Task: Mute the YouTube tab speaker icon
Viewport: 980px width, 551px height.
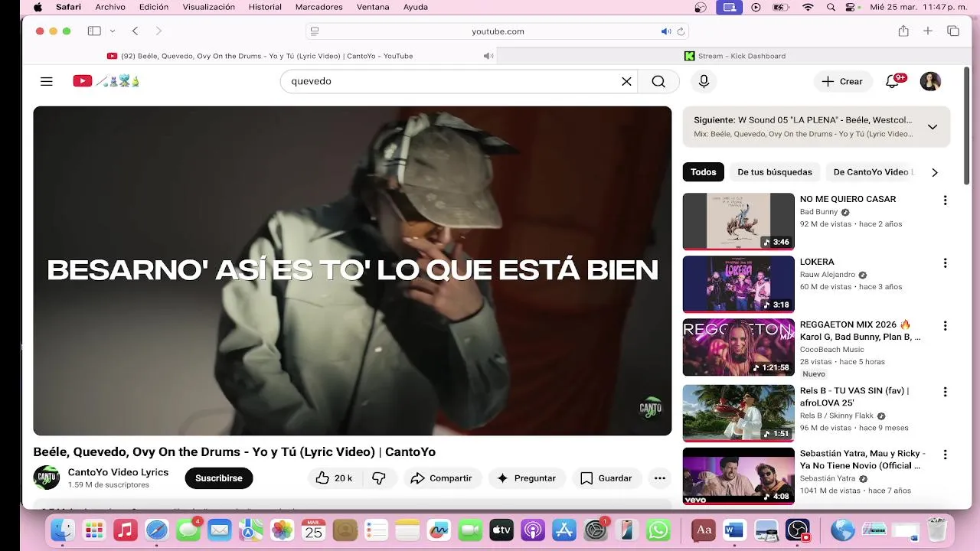Action: click(488, 56)
